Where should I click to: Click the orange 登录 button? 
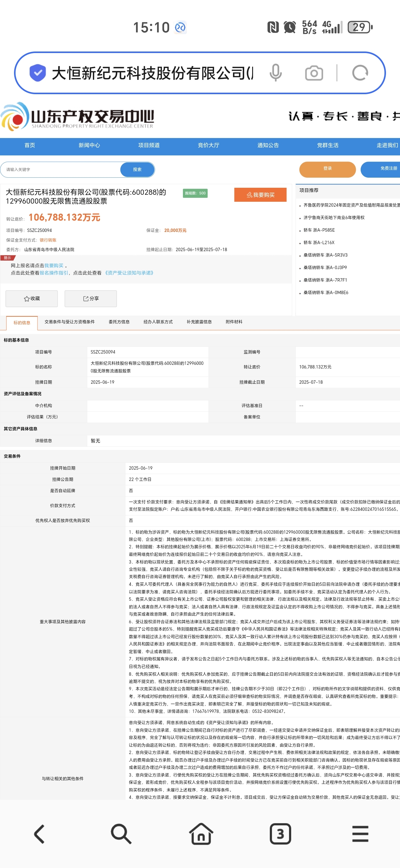click(x=327, y=169)
